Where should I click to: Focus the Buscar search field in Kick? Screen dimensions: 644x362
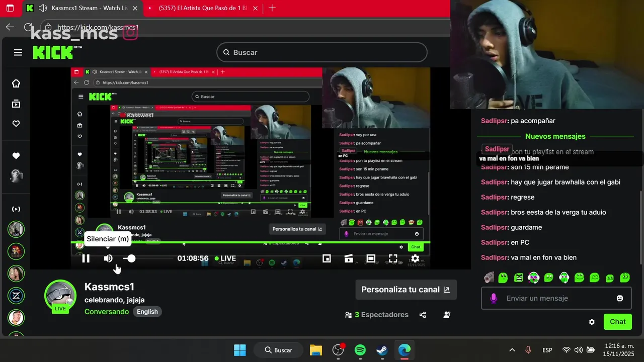tap(322, 52)
